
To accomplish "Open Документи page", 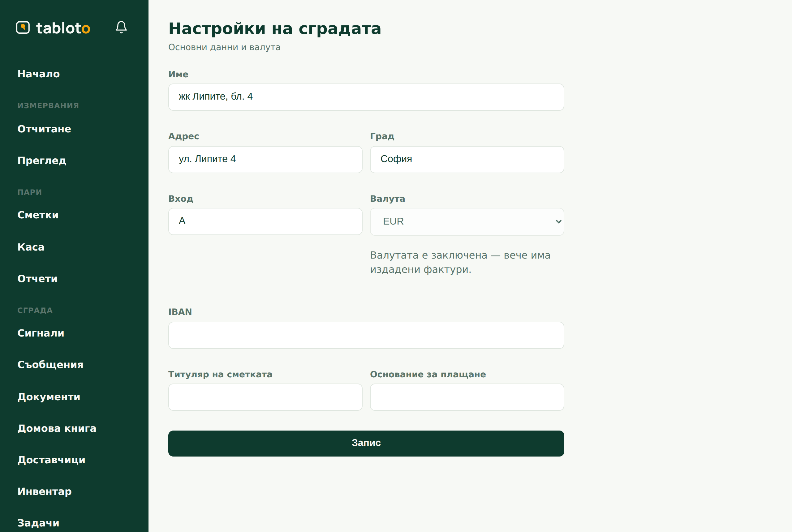I will click(49, 397).
